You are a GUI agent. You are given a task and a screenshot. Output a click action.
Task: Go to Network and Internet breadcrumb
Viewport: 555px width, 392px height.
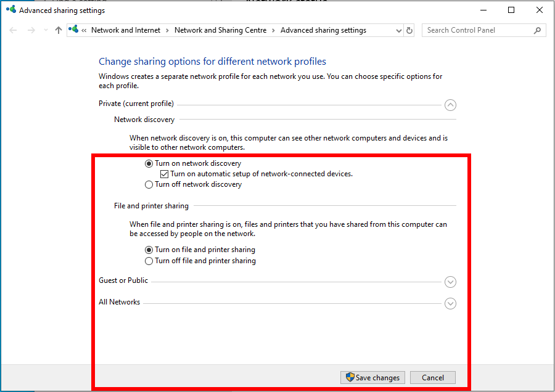(x=126, y=30)
